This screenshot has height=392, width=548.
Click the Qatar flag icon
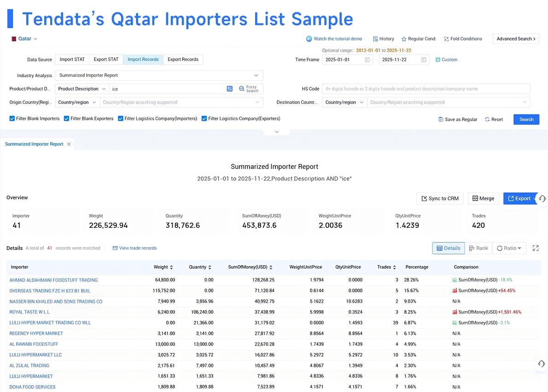(14, 39)
